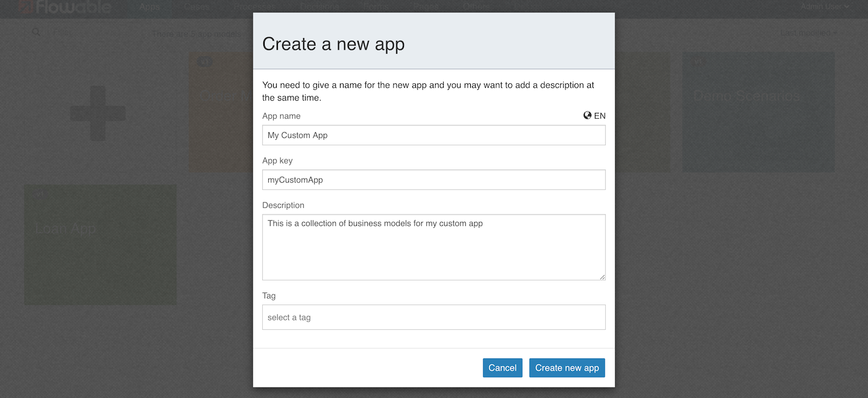Viewport: 868px width, 398px height.
Task: Open the Others menu
Action: (x=476, y=7)
